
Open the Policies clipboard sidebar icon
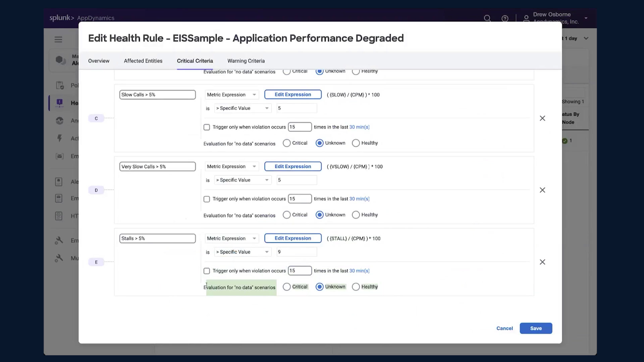pyautogui.click(x=60, y=85)
